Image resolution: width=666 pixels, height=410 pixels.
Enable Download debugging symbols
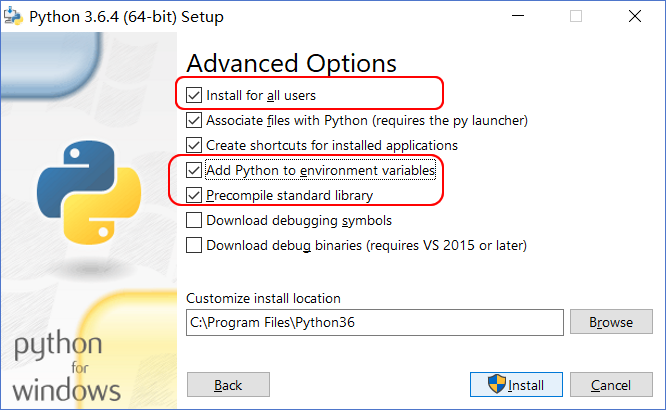(x=194, y=220)
